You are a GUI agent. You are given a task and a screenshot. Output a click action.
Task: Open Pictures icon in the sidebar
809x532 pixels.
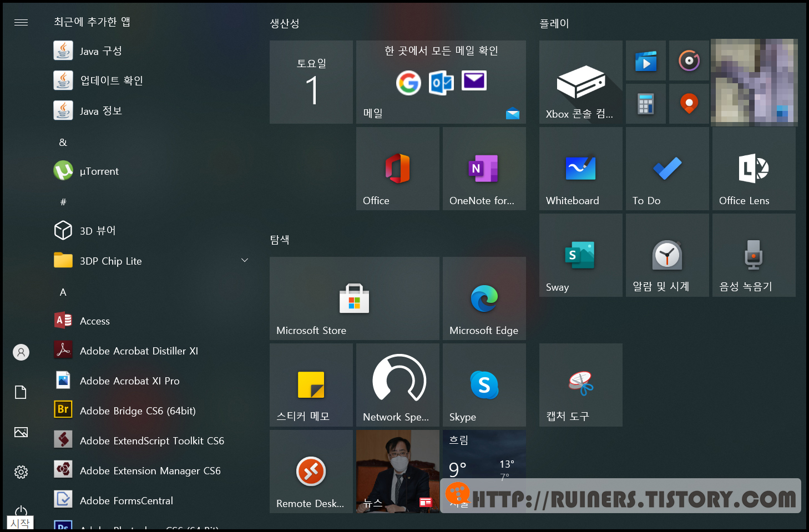21,432
